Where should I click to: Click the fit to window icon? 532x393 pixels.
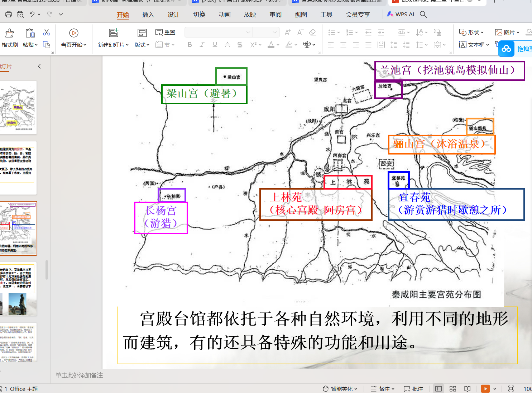coord(510,389)
